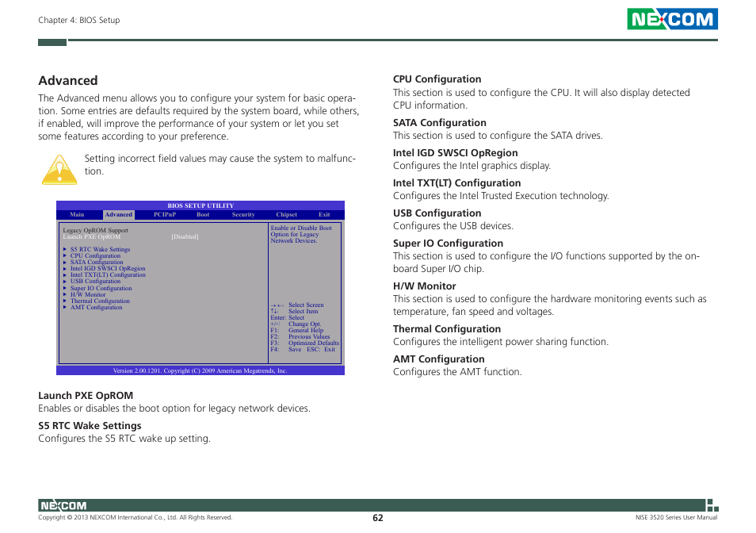Image resolution: width=756 pixels, height=533 pixels.
Task: Click the [Disabled] value for Launch PXE OpROM
Action: [185, 237]
